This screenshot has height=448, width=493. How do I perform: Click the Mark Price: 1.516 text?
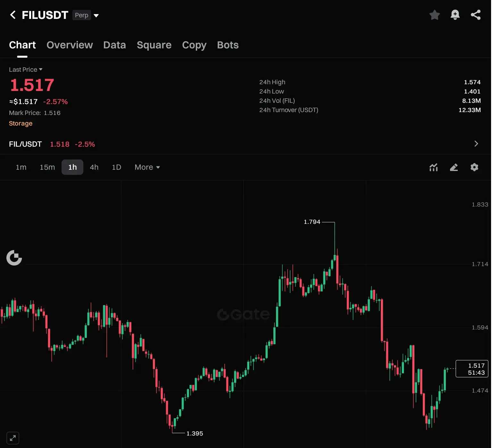[35, 113]
